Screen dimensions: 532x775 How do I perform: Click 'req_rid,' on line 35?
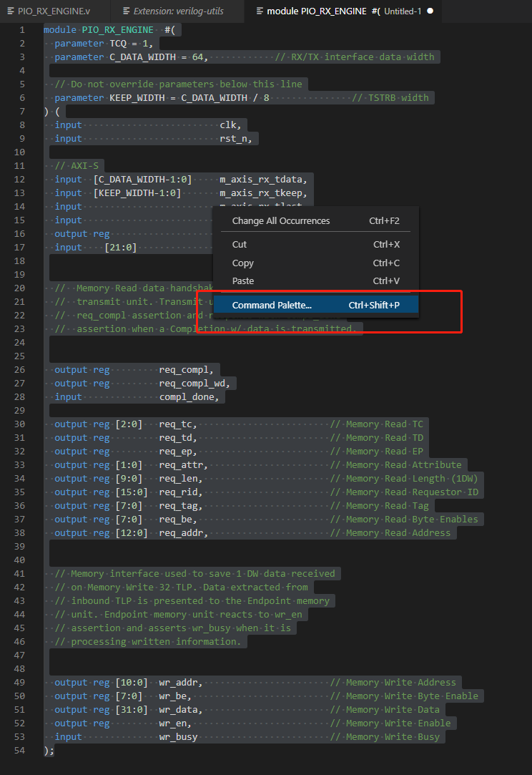[x=181, y=492]
